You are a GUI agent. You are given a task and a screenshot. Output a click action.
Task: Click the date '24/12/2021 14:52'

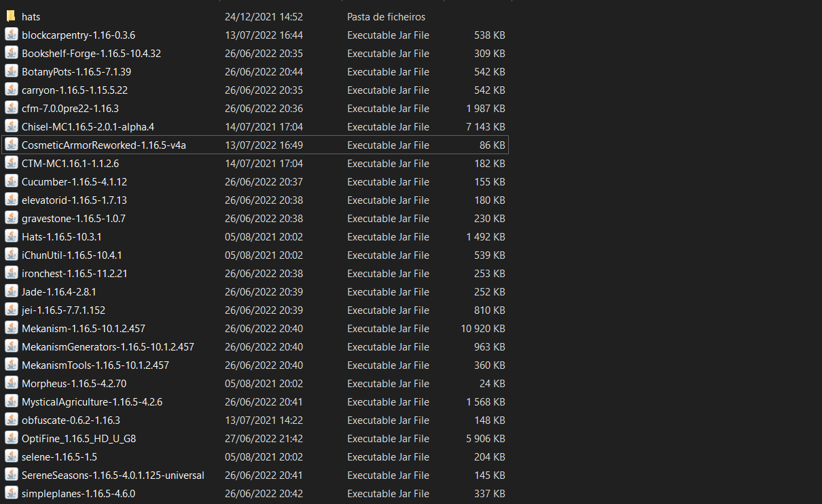264,16
